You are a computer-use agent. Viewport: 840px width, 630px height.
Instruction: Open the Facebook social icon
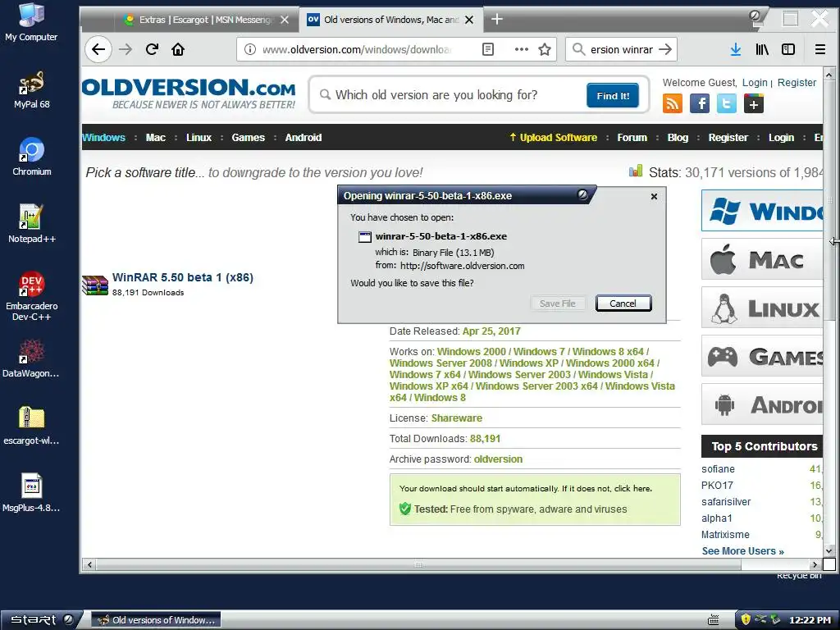(x=700, y=103)
